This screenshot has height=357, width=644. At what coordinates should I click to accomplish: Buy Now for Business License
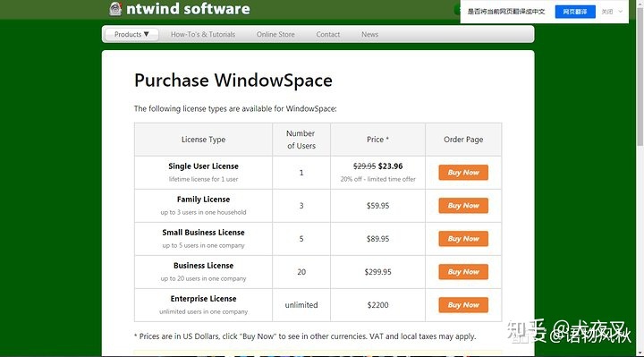click(x=463, y=272)
